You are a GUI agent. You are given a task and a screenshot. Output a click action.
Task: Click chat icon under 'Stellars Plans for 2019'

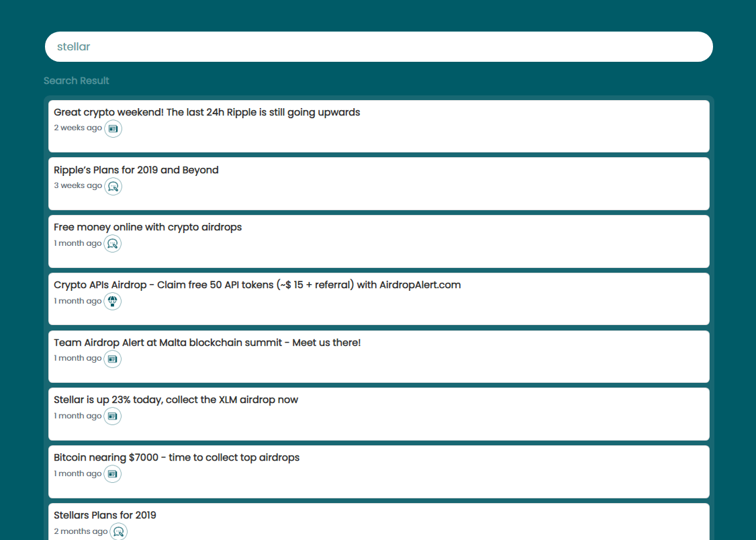pos(119,532)
